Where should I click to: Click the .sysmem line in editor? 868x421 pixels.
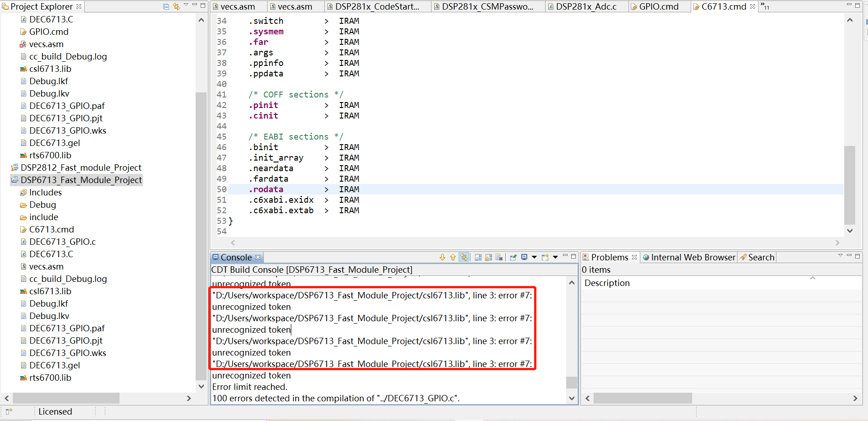536,32
